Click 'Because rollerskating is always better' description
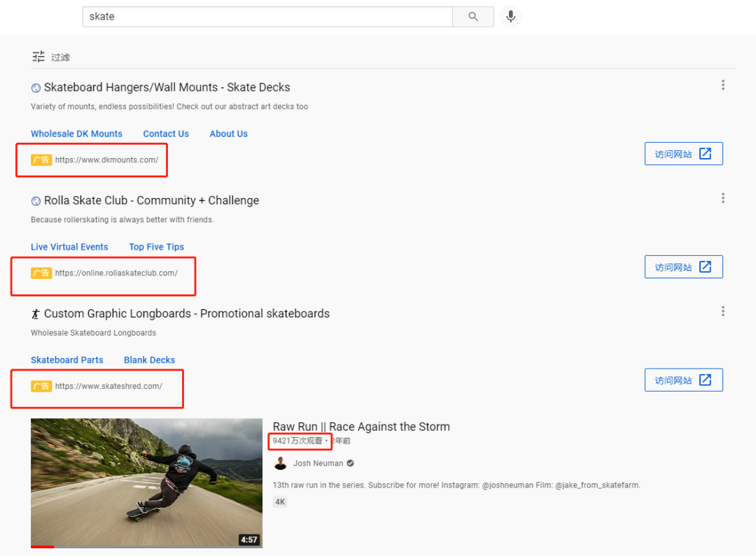This screenshot has width=756, height=556. (122, 220)
